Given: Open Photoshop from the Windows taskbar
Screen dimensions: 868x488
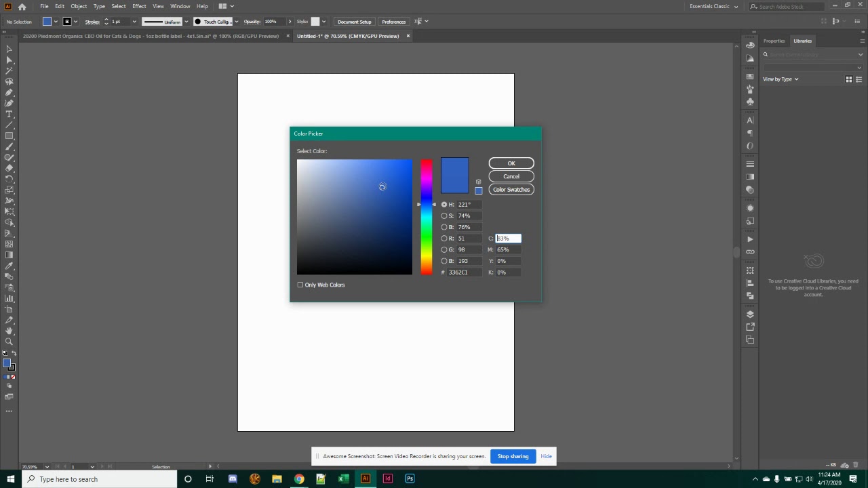Looking at the screenshot, I should [x=410, y=479].
